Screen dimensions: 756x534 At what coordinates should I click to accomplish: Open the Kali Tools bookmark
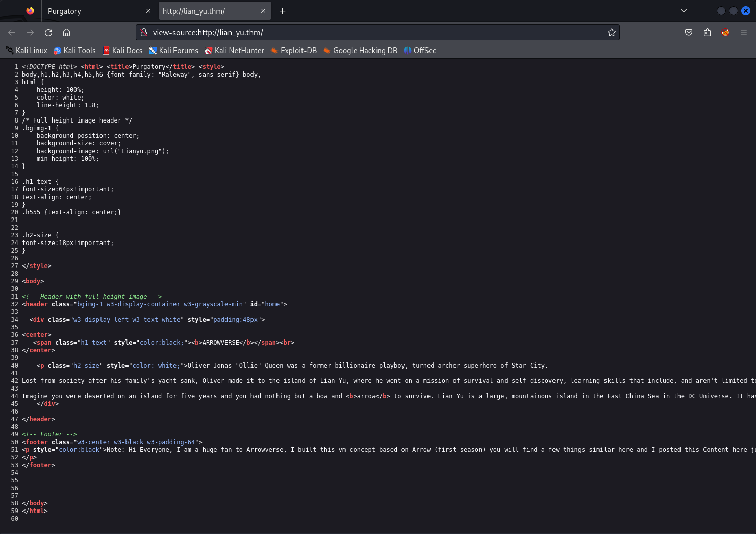click(x=74, y=51)
